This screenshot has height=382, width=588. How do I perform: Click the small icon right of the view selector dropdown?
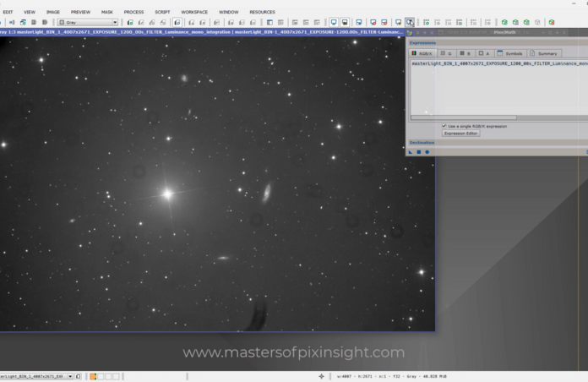(x=78, y=376)
